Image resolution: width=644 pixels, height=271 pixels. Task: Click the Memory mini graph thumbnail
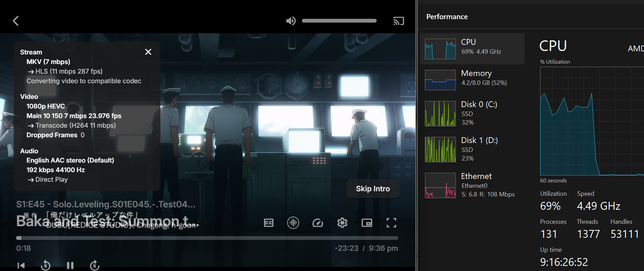pyautogui.click(x=440, y=80)
